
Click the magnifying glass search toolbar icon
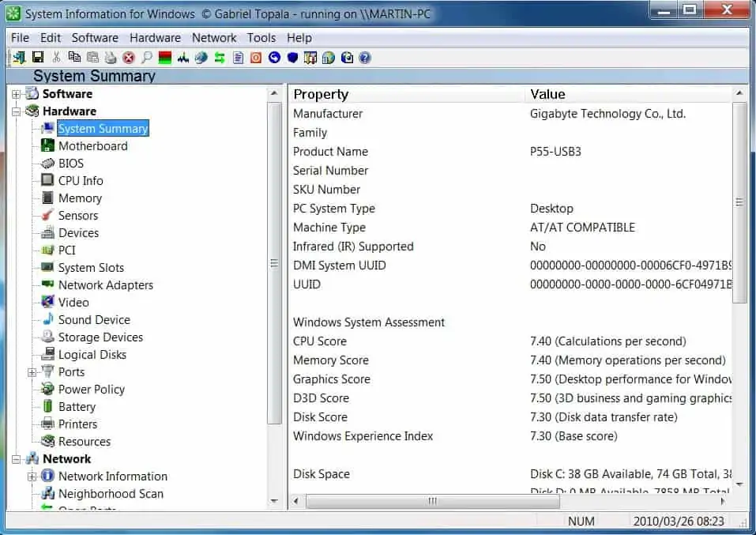point(146,58)
